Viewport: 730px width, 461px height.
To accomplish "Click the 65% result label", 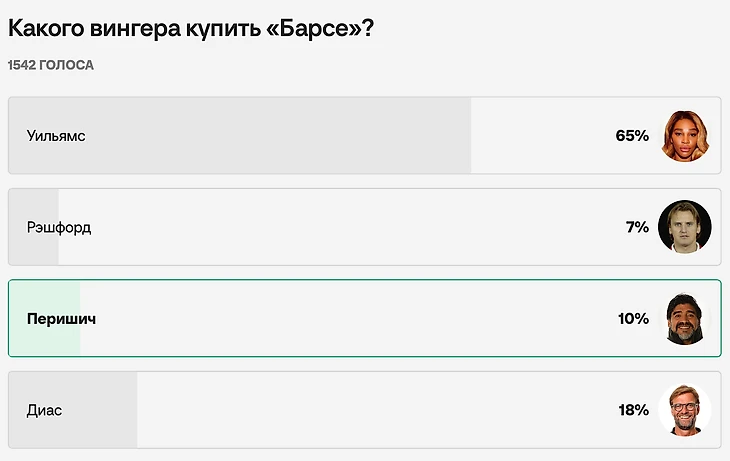I will point(632,136).
